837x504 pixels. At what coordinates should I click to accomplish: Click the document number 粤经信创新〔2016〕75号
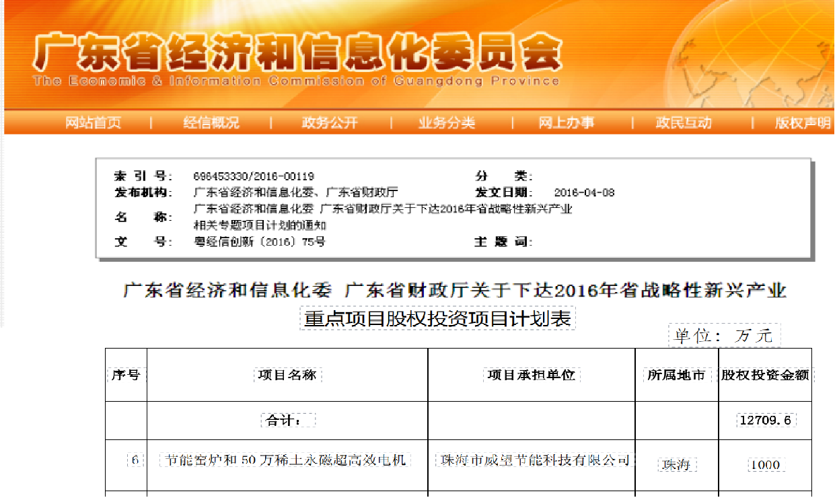259,242
